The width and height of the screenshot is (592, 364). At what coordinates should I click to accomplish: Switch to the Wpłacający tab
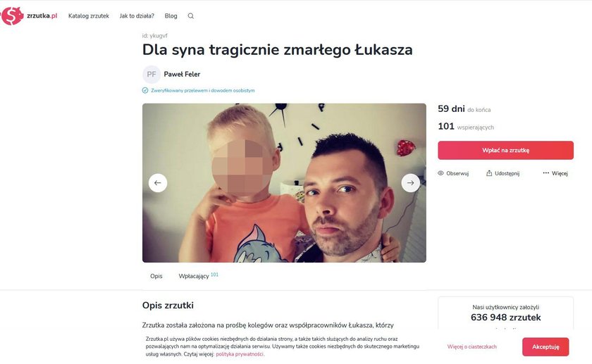point(194,276)
